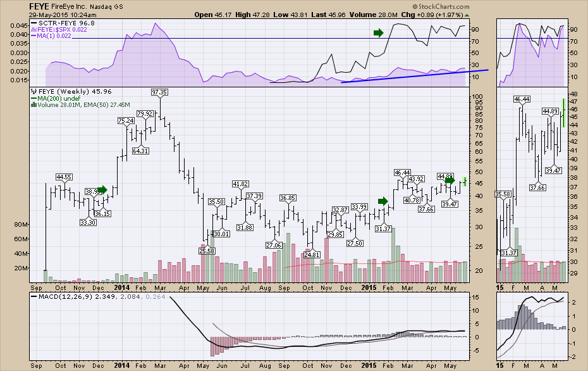Click the SCTR-FEYE 96.8 legend entry

[x=63, y=23]
